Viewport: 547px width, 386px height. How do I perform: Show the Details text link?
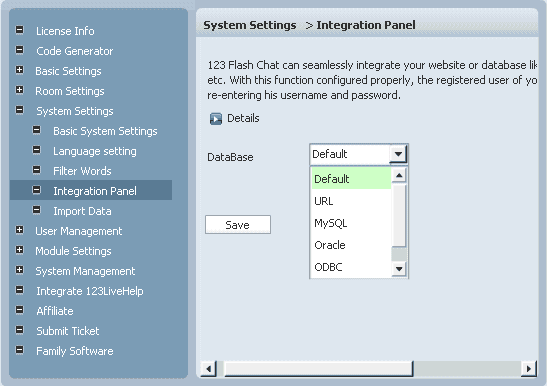(243, 118)
